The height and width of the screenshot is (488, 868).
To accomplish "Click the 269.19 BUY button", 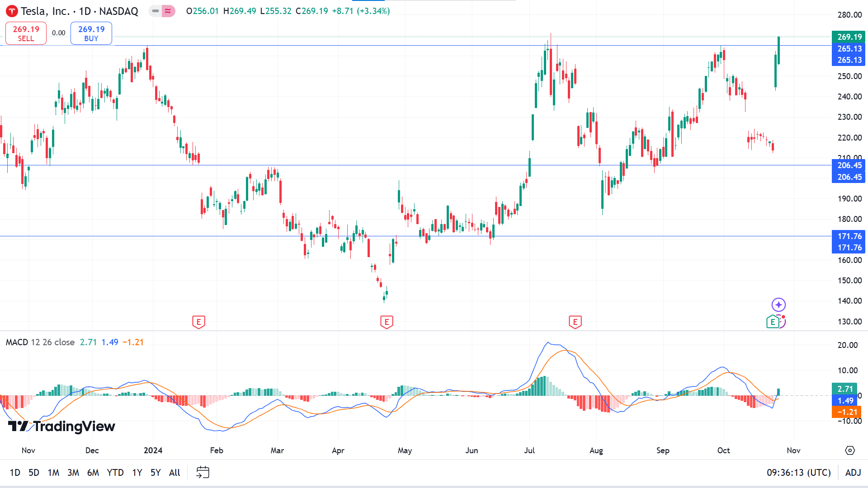I will [91, 33].
